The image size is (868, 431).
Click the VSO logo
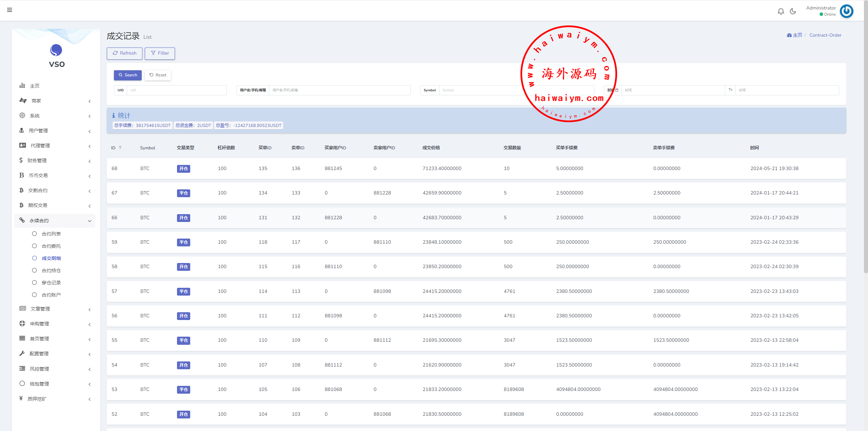click(56, 51)
